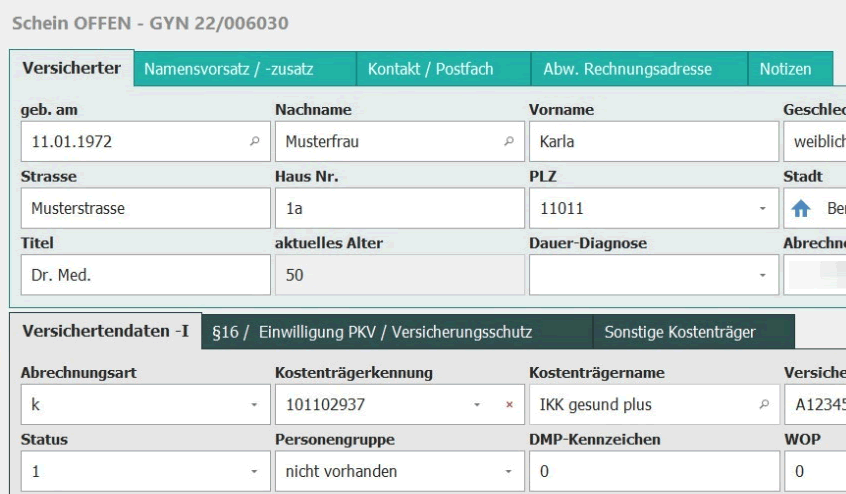The image size is (846, 494).
Task: Click the Vorname input field
Action: 653,142
